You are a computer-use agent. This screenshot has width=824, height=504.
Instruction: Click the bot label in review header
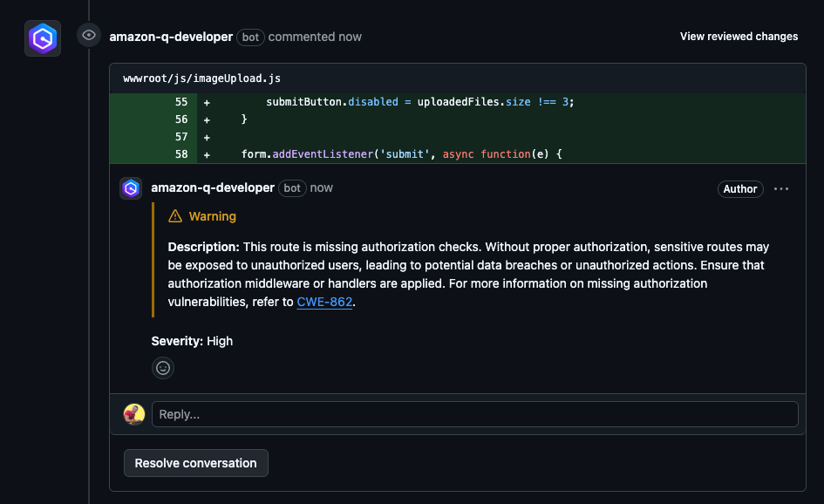pyautogui.click(x=250, y=37)
